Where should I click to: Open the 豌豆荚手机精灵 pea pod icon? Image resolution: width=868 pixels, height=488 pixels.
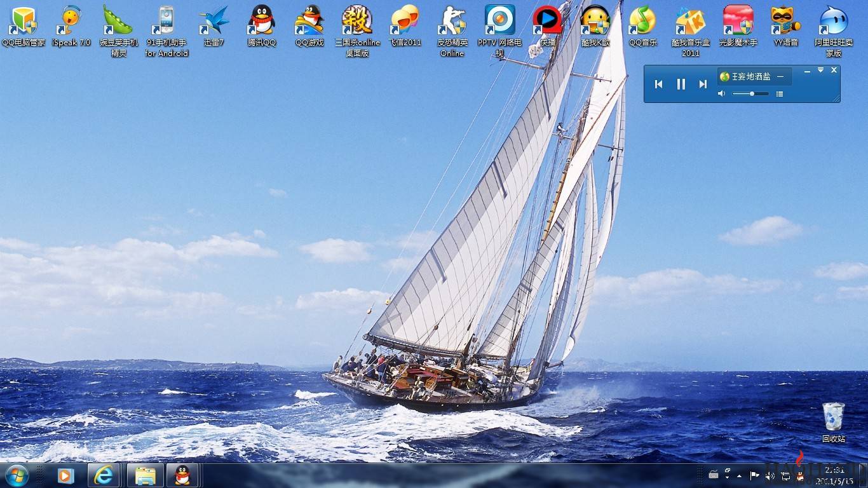click(119, 32)
